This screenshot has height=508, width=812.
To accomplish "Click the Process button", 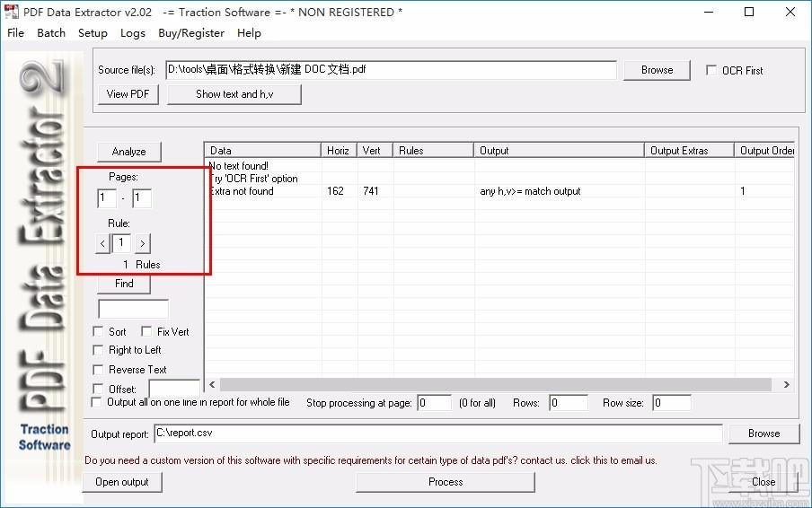I will click(x=446, y=482).
